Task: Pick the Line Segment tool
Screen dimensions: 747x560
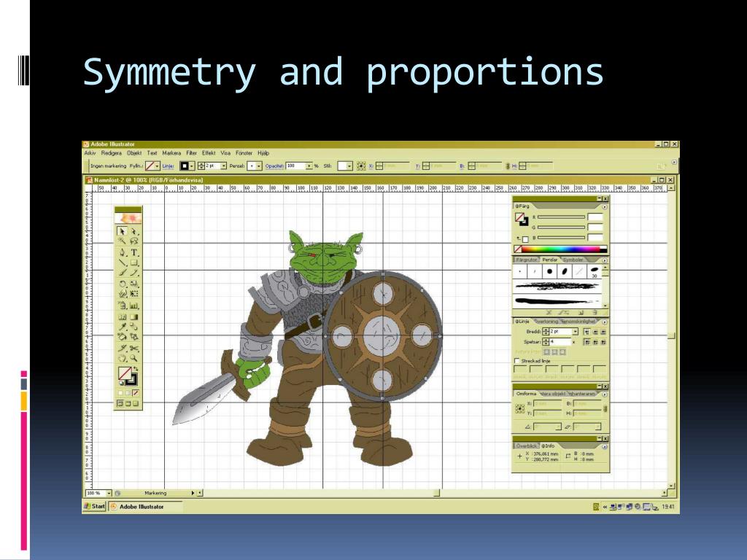Action: [122, 262]
